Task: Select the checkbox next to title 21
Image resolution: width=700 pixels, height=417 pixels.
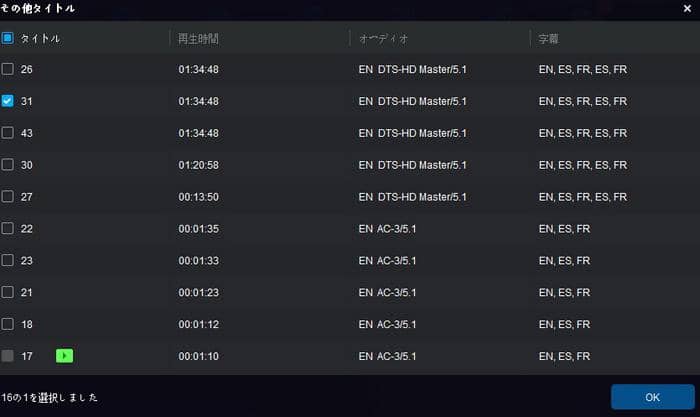Action: [x=8, y=292]
